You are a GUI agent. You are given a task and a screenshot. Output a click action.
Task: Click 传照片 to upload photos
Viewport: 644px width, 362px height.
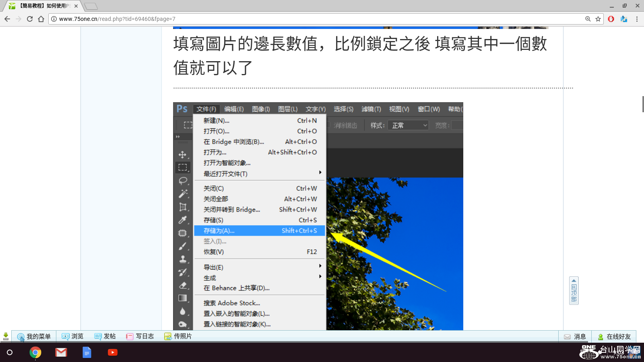tap(178, 336)
